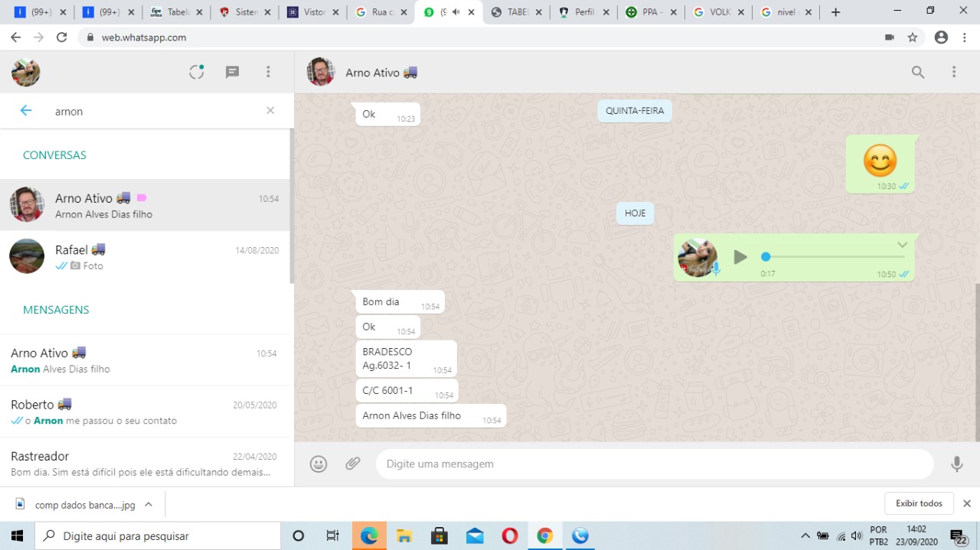Open the left panel three-dot menu

pos(268,72)
